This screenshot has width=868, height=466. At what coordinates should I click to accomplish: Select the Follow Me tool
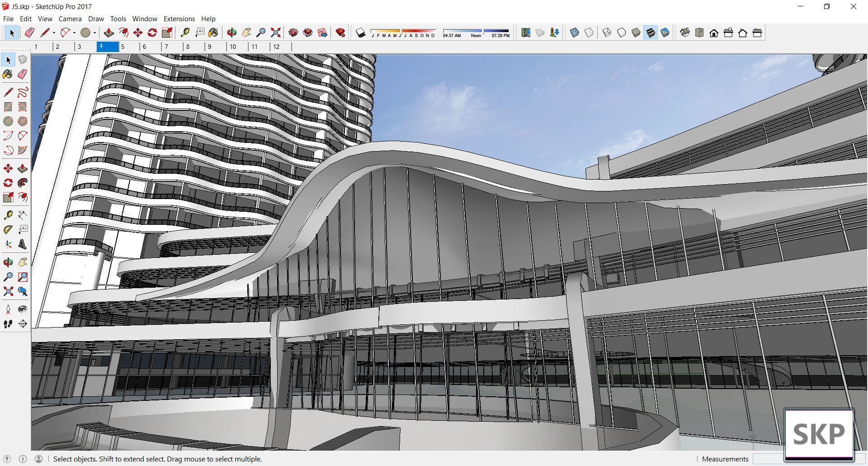click(x=23, y=183)
